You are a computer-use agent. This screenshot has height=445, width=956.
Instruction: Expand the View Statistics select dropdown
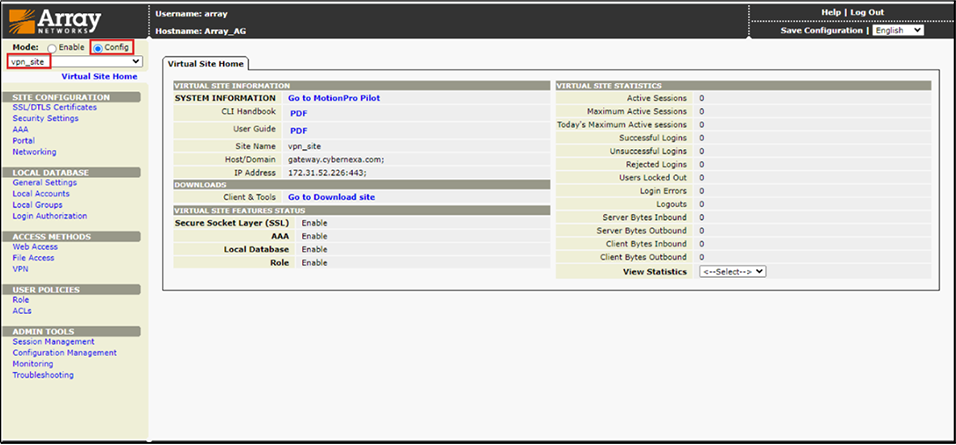coord(732,271)
